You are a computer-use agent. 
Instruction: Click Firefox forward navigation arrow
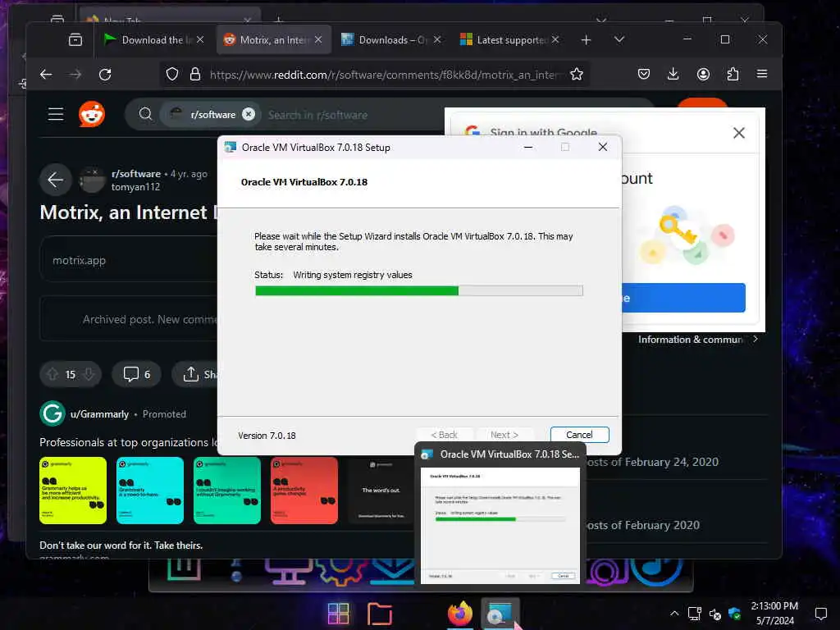[75, 75]
